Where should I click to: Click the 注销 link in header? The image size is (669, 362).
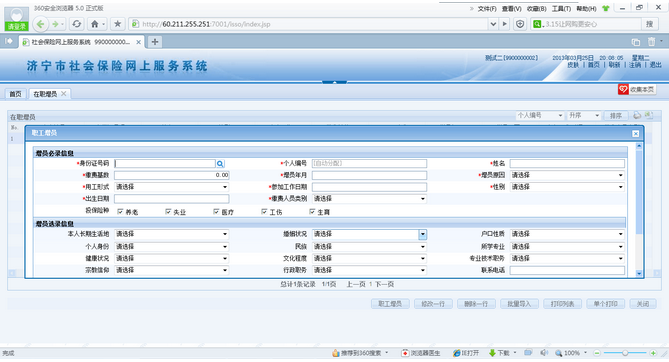point(635,65)
